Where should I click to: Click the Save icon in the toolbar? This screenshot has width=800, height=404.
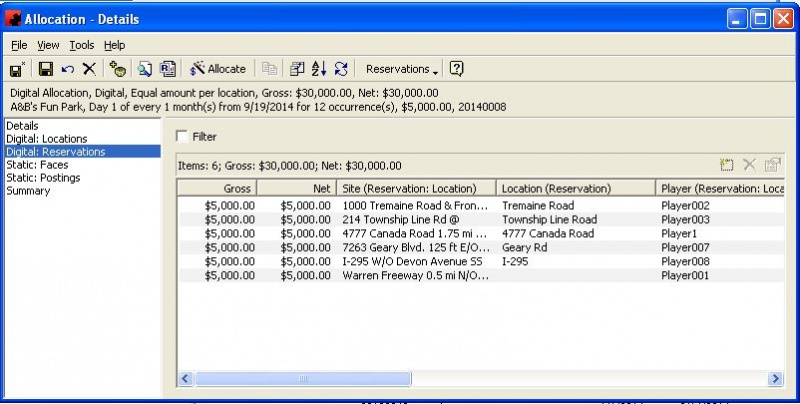(45, 69)
